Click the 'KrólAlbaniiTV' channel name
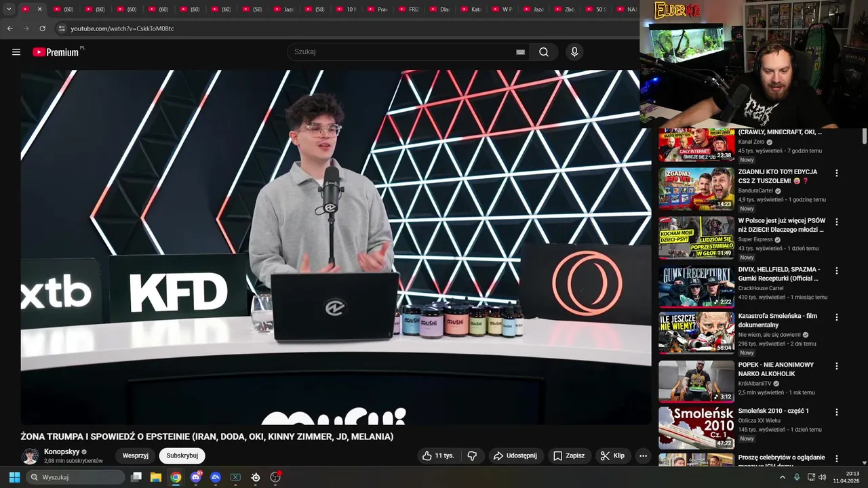868x488 pixels. (755, 384)
